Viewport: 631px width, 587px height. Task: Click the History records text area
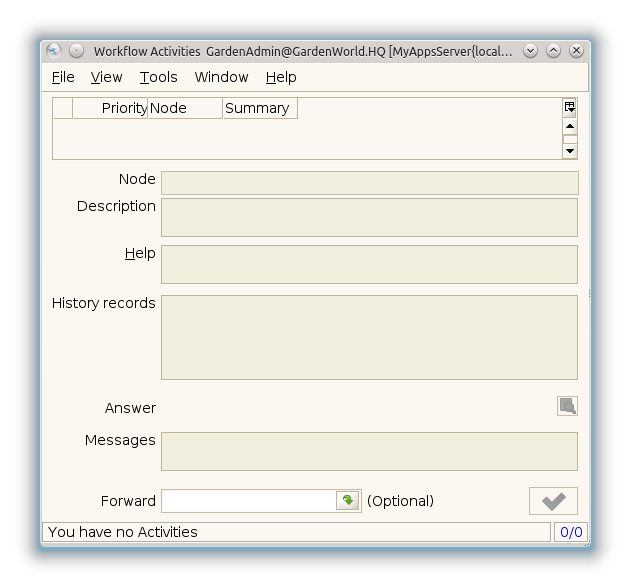[369, 337]
